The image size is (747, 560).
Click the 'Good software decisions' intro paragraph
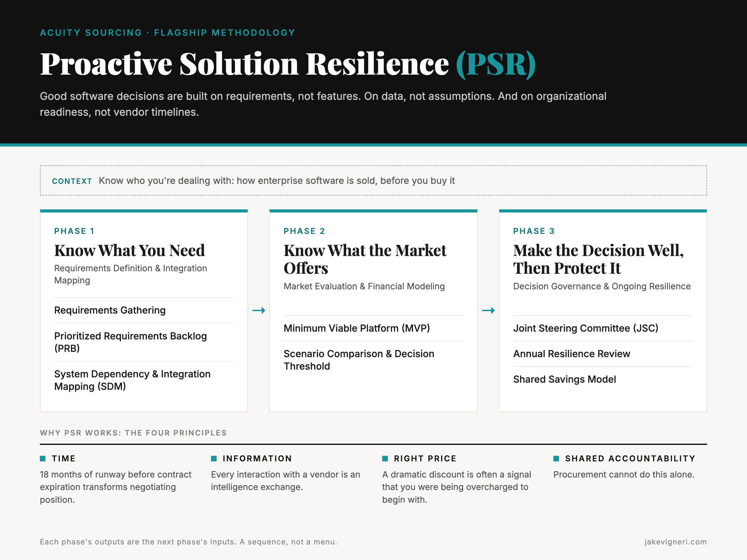click(x=323, y=104)
